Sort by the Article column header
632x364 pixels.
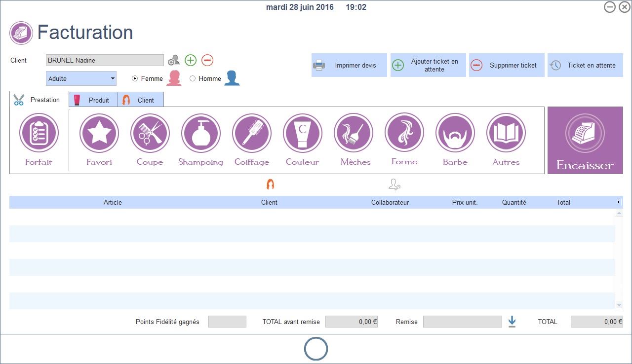(113, 202)
